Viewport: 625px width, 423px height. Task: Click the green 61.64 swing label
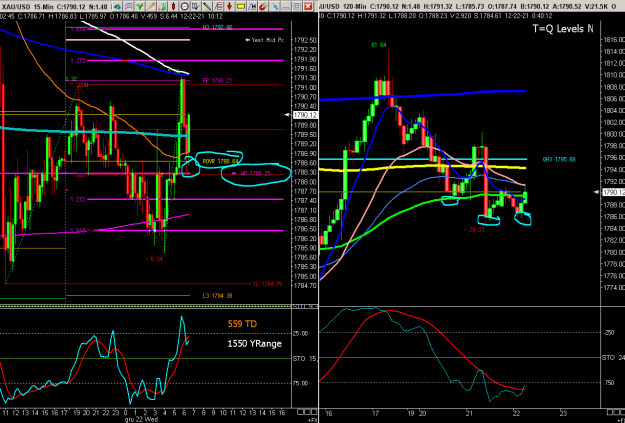378,45
